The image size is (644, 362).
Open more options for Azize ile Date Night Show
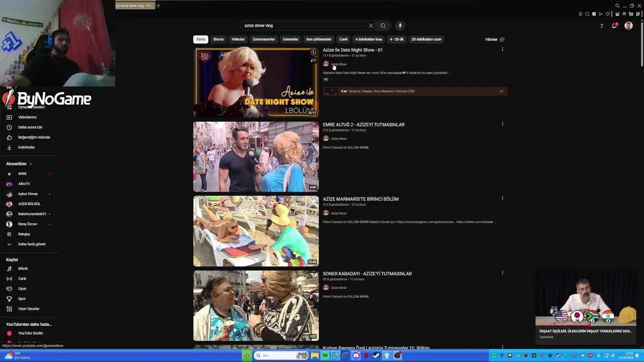coord(502,49)
